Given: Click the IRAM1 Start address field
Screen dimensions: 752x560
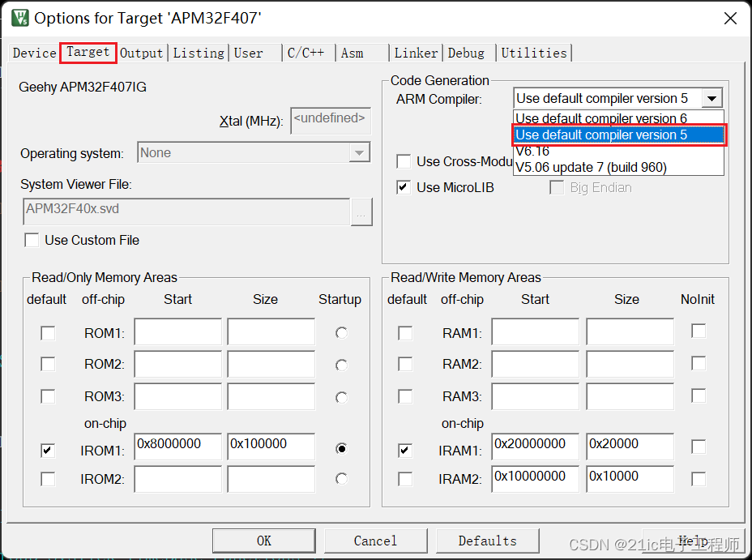Looking at the screenshot, I should [x=535, y=447].
